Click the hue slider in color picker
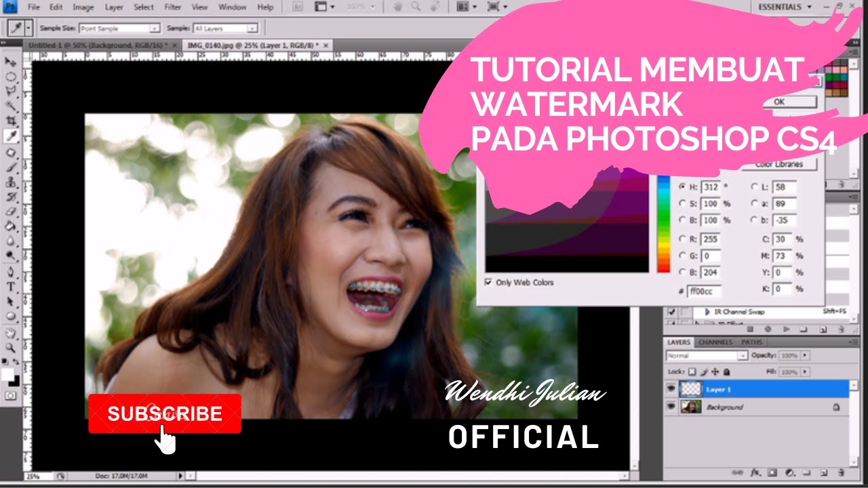This screenshot has width=868, height=488. 664,222
